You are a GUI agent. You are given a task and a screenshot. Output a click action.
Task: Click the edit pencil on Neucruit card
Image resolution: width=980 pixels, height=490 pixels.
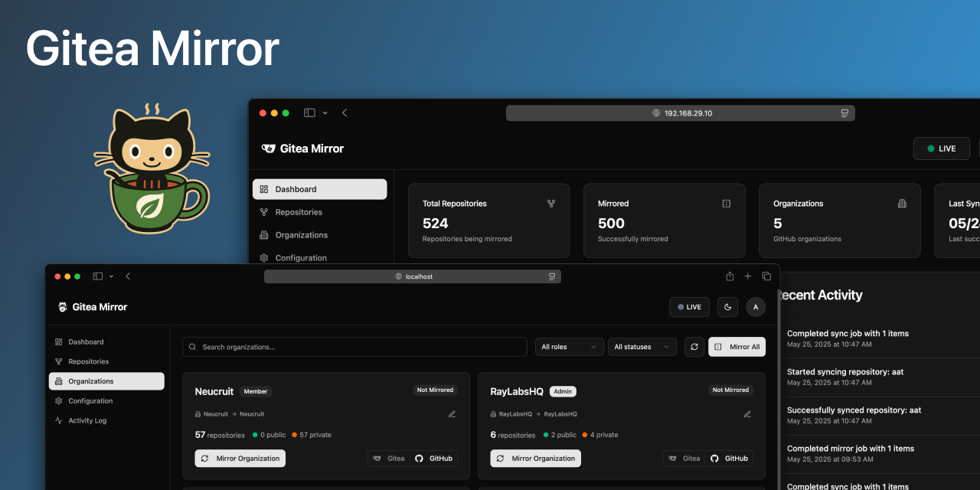click(452, 414)
